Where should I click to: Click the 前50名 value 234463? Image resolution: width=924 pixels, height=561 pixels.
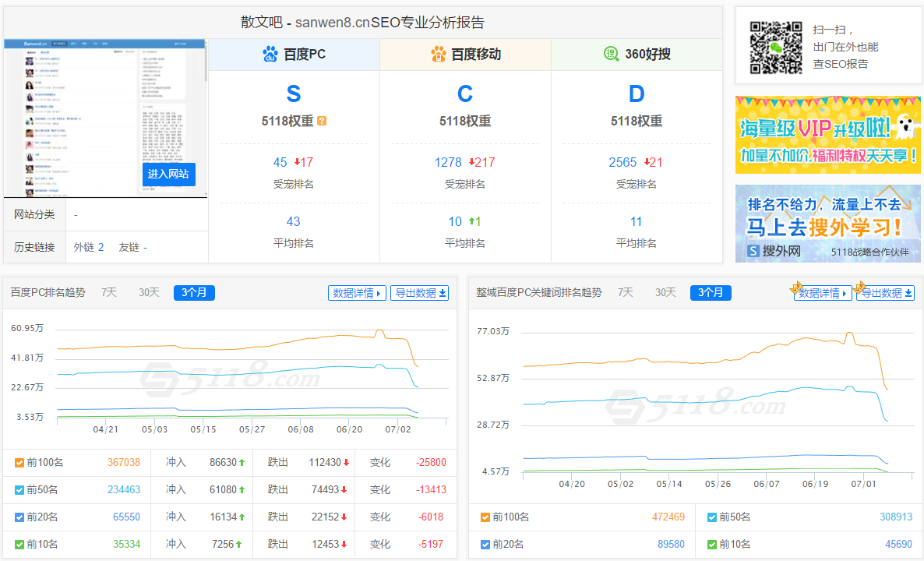click(x=124, y=489)
